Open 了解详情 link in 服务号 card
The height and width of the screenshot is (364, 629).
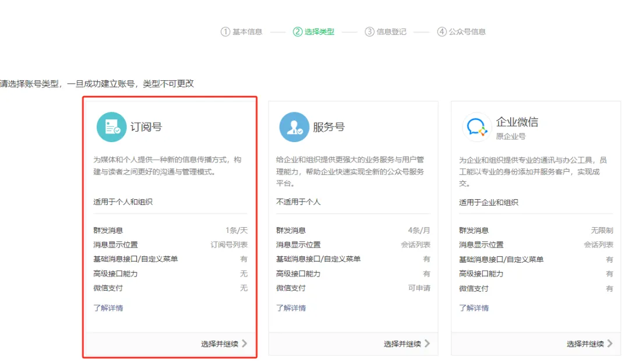coord(291,308)
